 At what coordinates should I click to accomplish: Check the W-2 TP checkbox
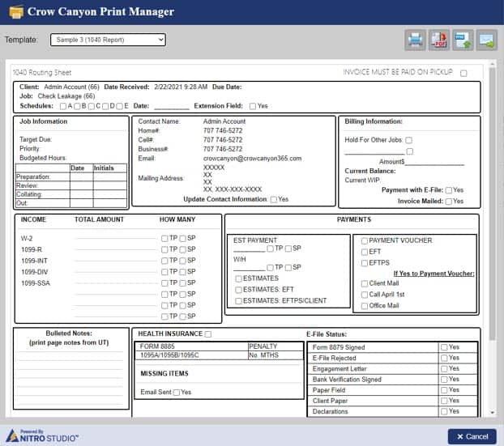[x=164, y=238]
